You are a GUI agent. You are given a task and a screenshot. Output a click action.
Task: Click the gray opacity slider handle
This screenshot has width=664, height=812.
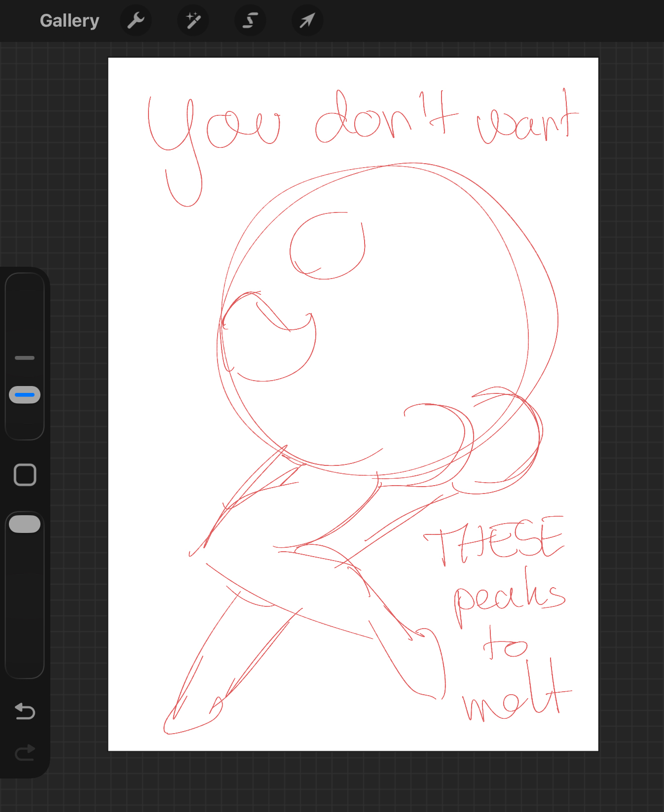25,524
